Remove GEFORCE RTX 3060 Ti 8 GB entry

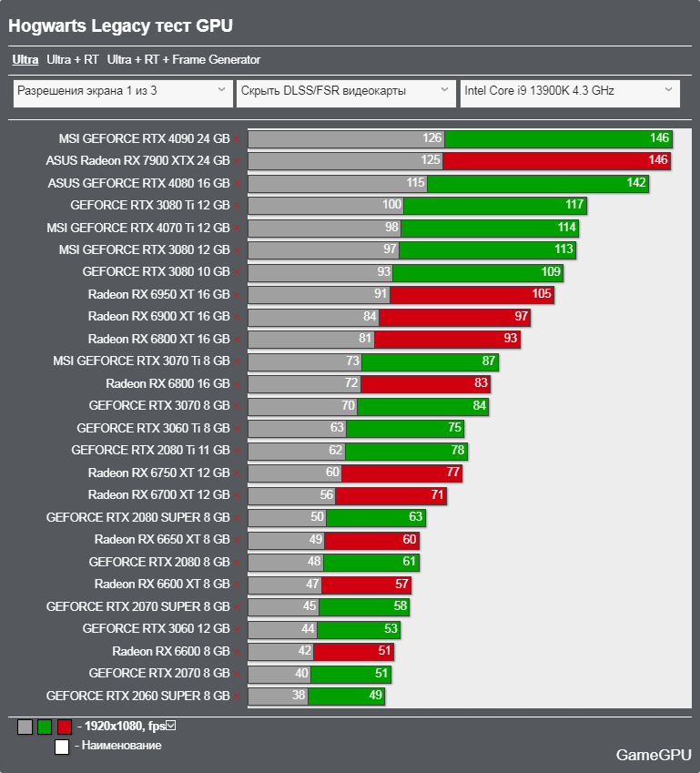click(237, 429)
